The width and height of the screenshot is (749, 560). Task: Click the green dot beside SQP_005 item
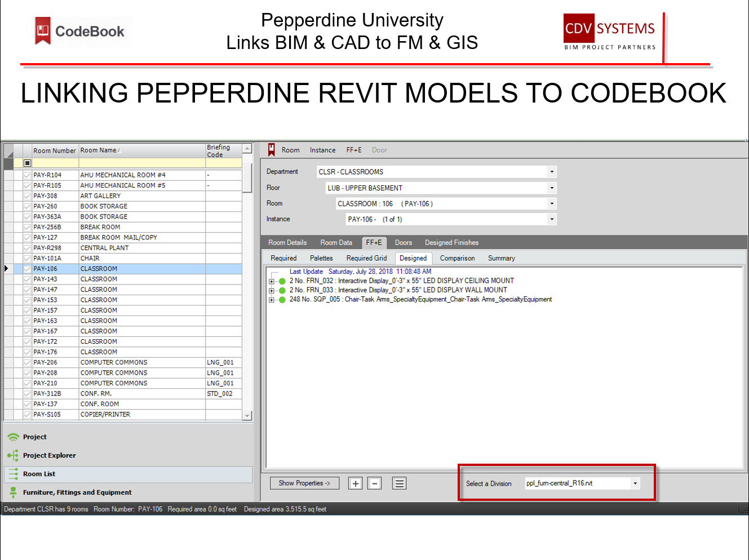pos(282,300)
